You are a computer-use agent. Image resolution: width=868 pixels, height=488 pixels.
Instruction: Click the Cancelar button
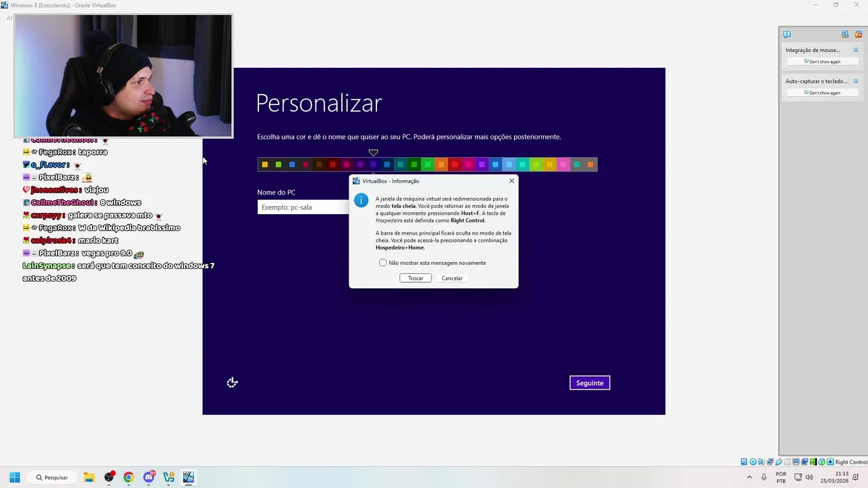452,278
